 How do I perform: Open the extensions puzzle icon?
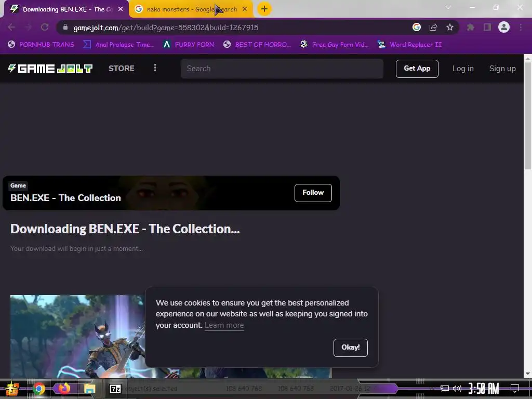pyautogui.click(x=471, y=27)
